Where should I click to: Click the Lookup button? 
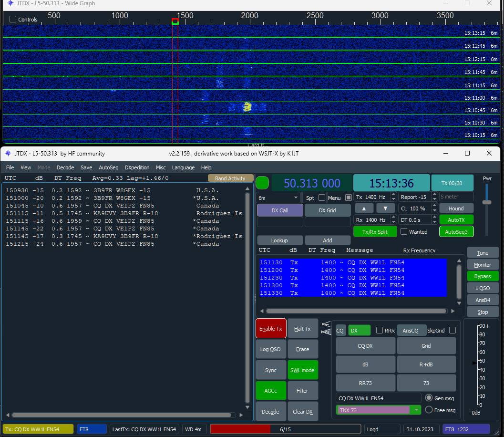coord(279,240)
